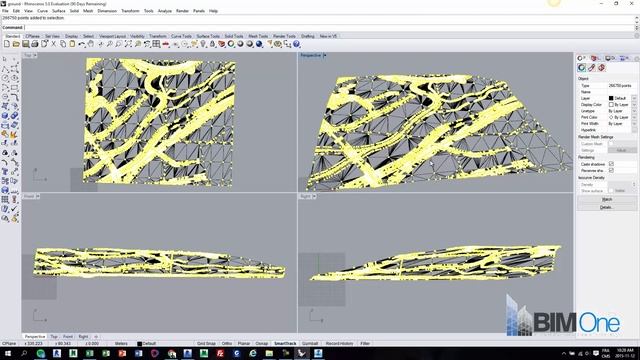Click the Default layer swatch in status bar
The width and height of the screenshot is (640, 360).
tap(139, 344)
